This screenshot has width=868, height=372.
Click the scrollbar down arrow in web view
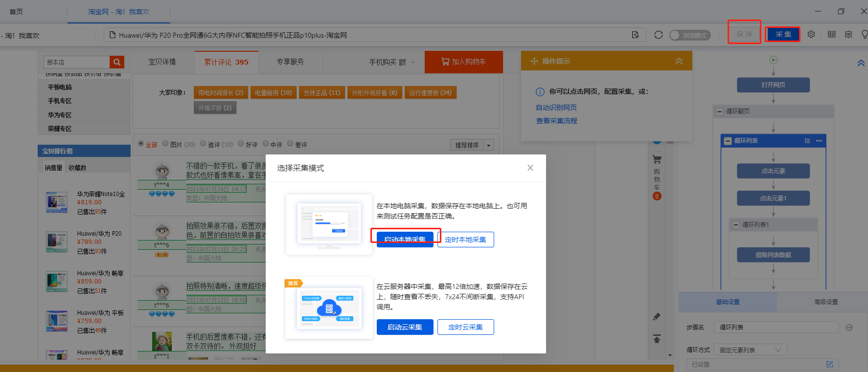click(x=670, y=354)
